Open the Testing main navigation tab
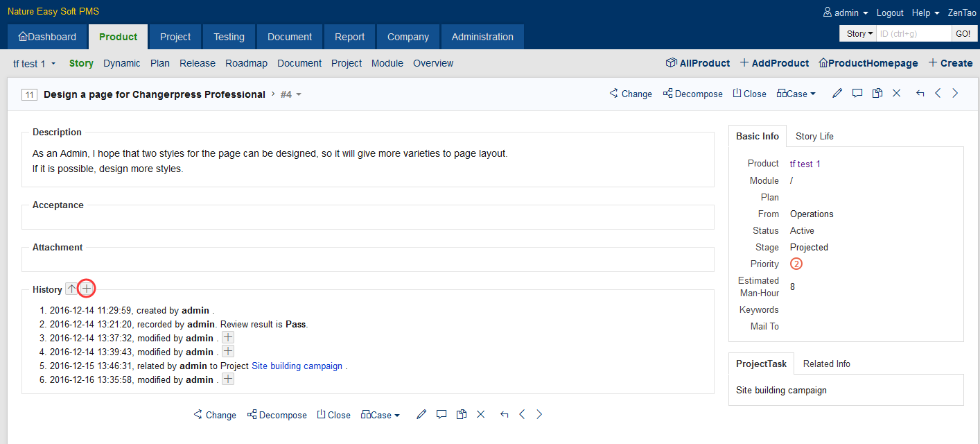Image resolution: width=980 pixels, height=444 pixels. point(229,37)
